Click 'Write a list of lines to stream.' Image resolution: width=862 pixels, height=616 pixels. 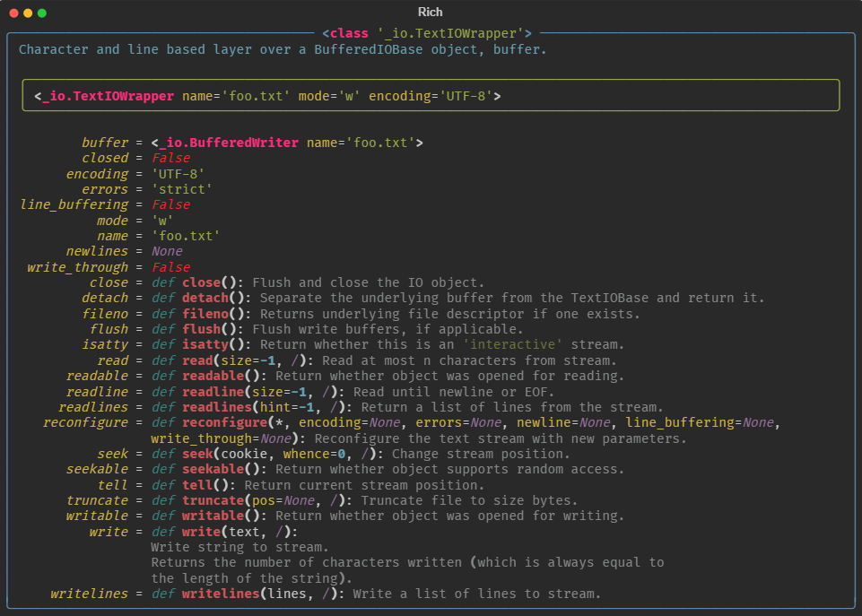click(x=477, y=594)
